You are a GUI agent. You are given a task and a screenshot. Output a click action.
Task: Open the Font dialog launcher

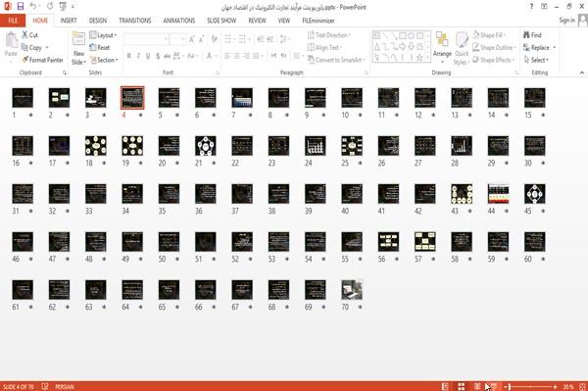point(218,73)
